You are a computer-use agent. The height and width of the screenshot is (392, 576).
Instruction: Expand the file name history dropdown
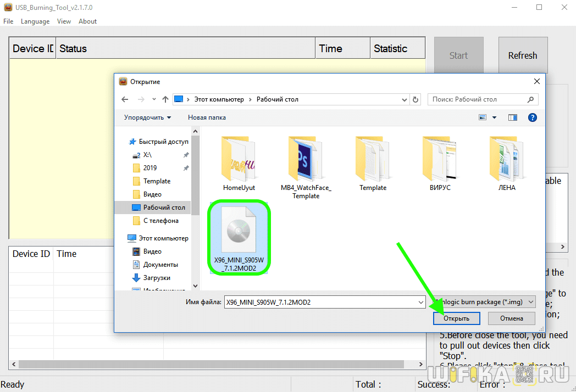tap(420, 302)
